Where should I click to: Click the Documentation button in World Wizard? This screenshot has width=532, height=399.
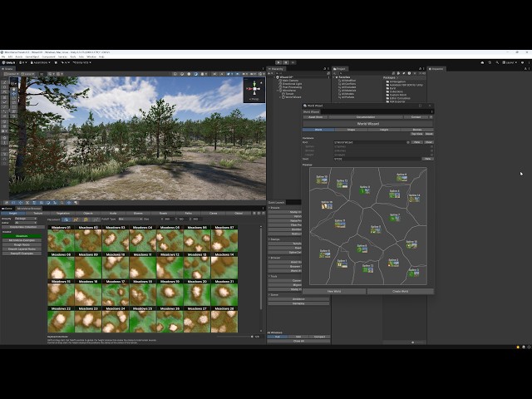coord(366,117)
